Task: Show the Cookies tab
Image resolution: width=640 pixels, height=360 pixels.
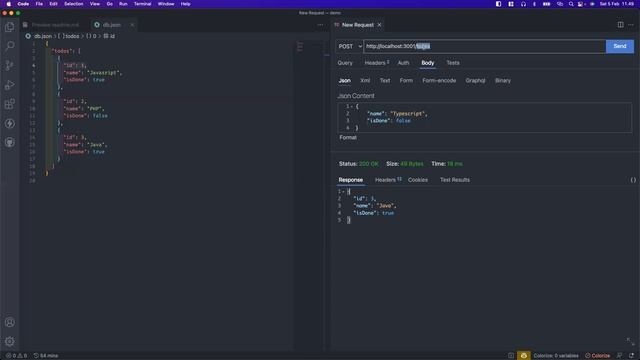Action: 418,180
